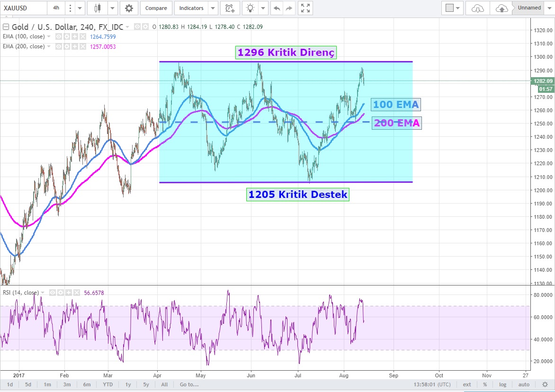
Task: Toggle 'auto' scale option
Action: (x=524, y=384)
